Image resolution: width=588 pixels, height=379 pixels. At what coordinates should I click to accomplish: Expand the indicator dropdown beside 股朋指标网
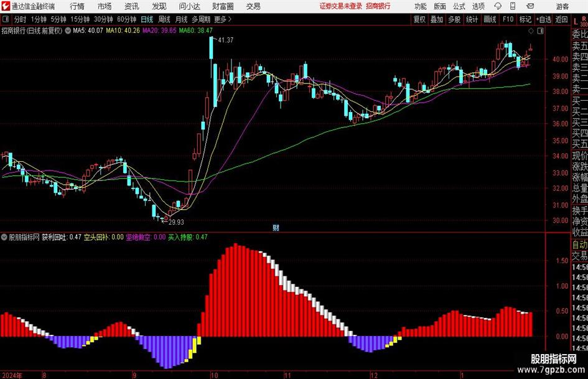[x=4, y=237]
